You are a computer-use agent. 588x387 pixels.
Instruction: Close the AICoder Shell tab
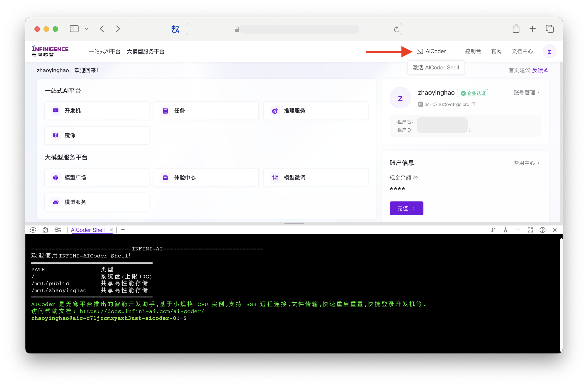pyautogui.click(x=111, y=230)
